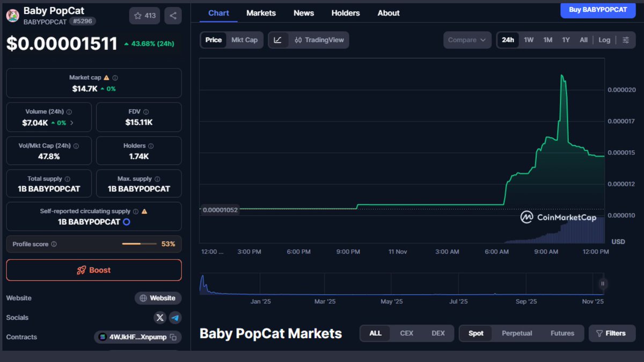Click the historical range mini chart
Screen dimensions: 644x362
tap(403, 284)
